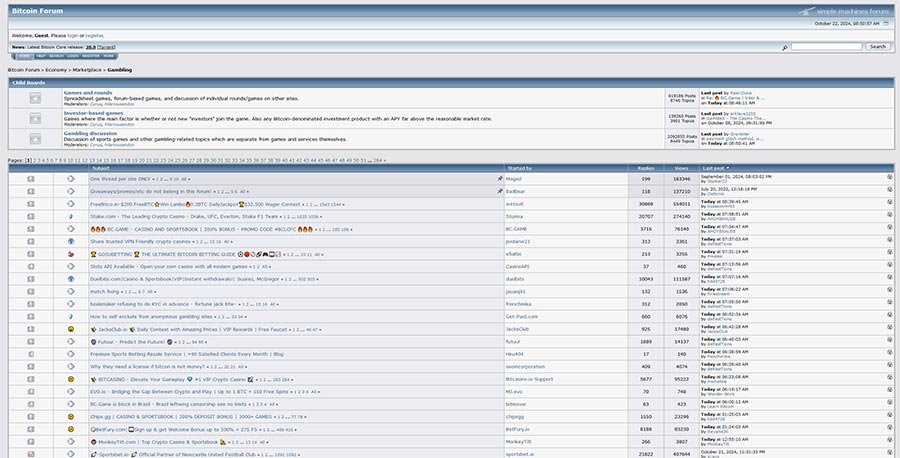Sort topics using the Last post arrow
This screenshot has height=458, width=900.
click(x=728, y=168)
